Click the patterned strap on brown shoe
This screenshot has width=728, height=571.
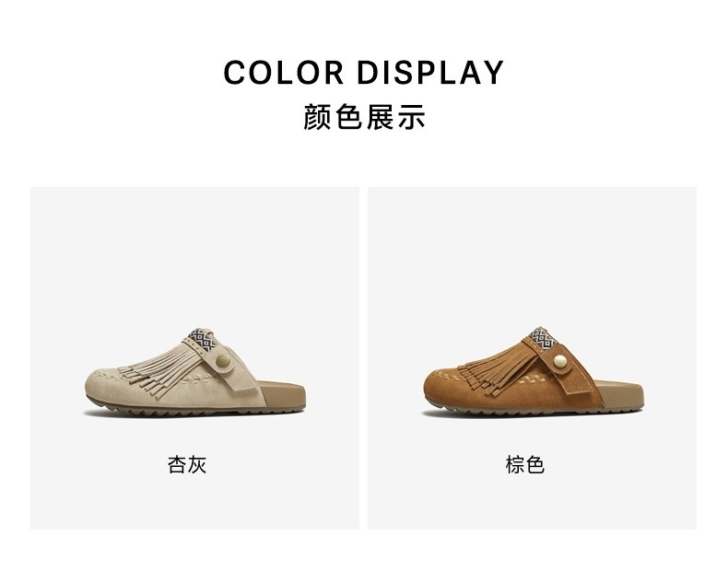point(542,338)
